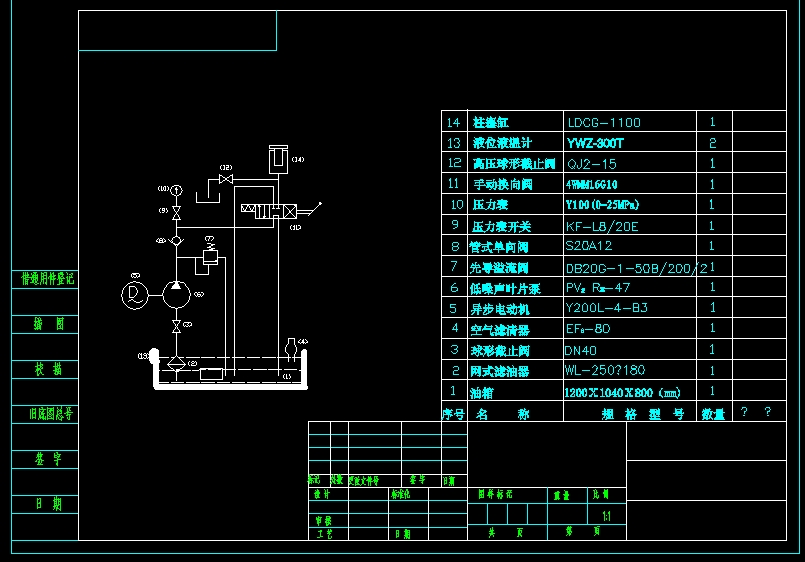Select the Y200L-4-B3 motor model text

tap(606, 308)
